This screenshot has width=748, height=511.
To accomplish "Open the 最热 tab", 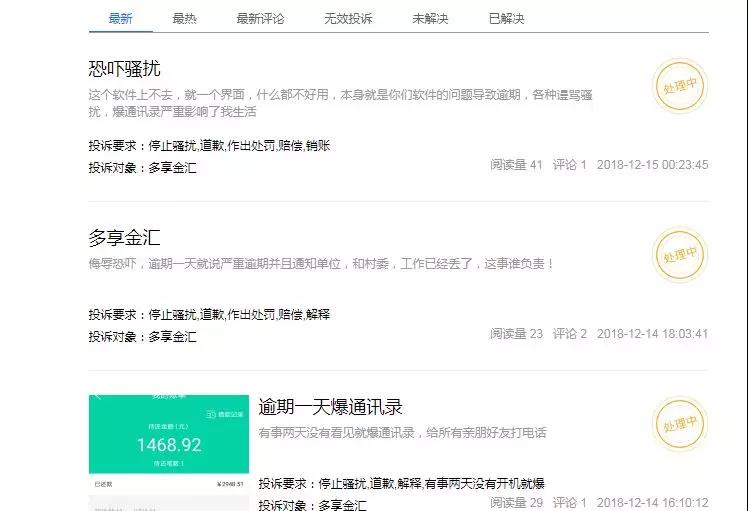I will [185, 19].
